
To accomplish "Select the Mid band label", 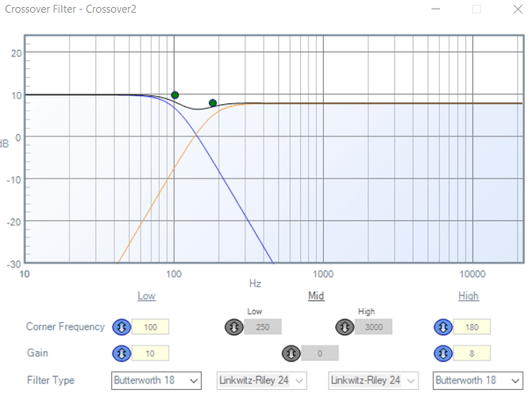I will 316,296.
